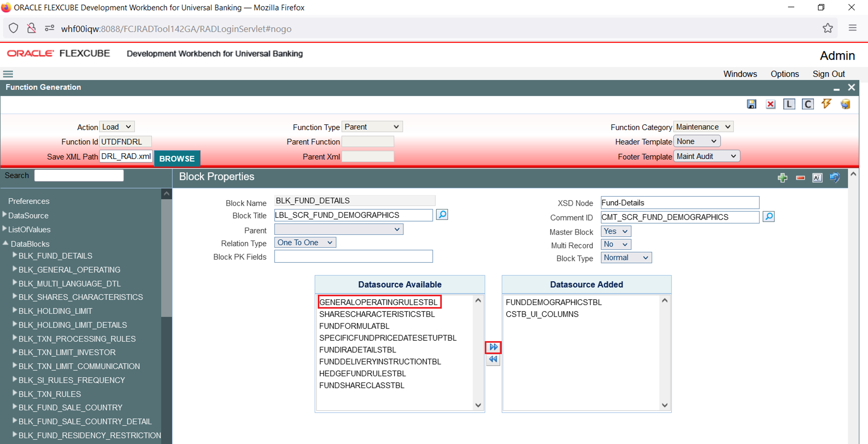Click the C toolbar icon

pyautogui.click(x=807, y=104)
